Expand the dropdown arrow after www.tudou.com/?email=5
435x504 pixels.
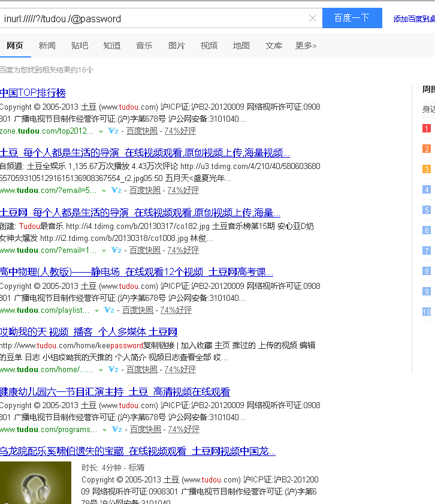[104, 191]
